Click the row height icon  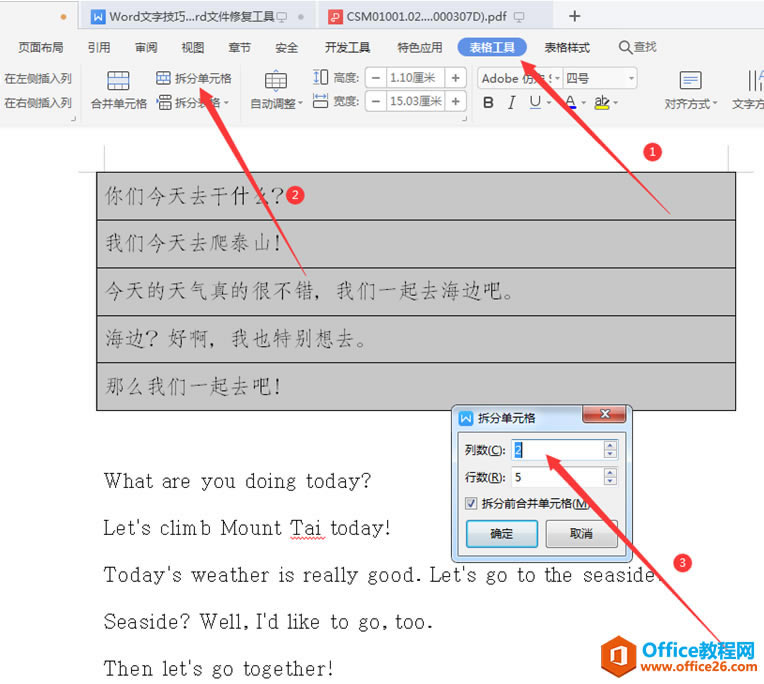[x=321, y=77]
